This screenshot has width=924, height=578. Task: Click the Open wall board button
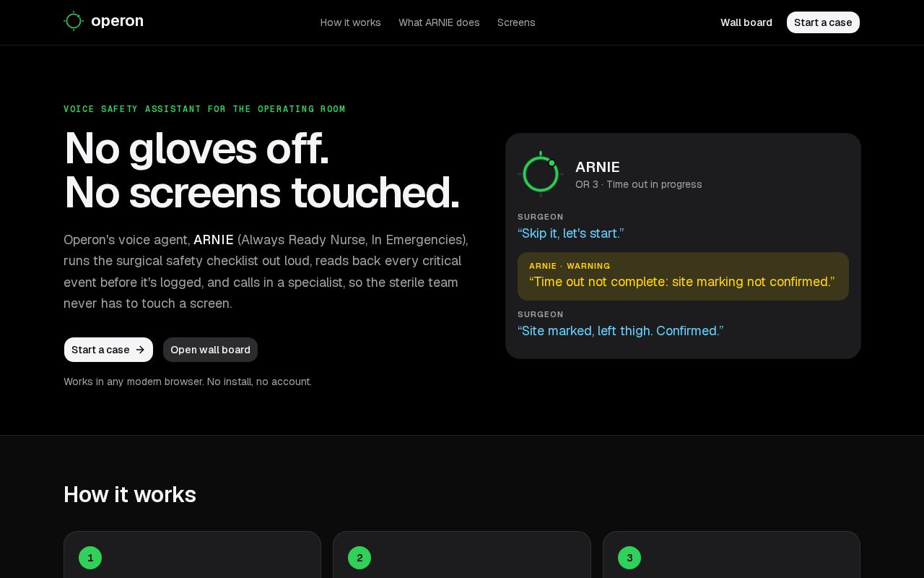click(210, 350)
